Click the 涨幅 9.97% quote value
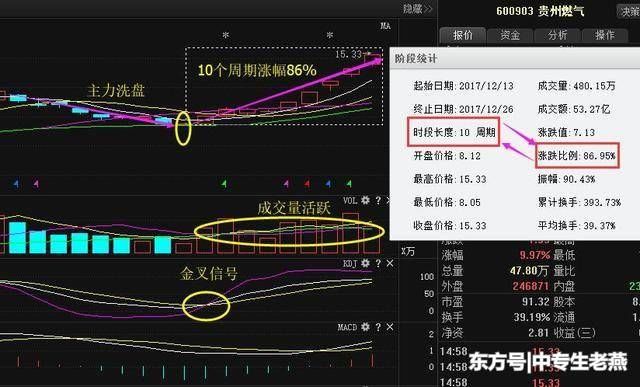The height and width of the screenshot is (387, 640). 535,256
